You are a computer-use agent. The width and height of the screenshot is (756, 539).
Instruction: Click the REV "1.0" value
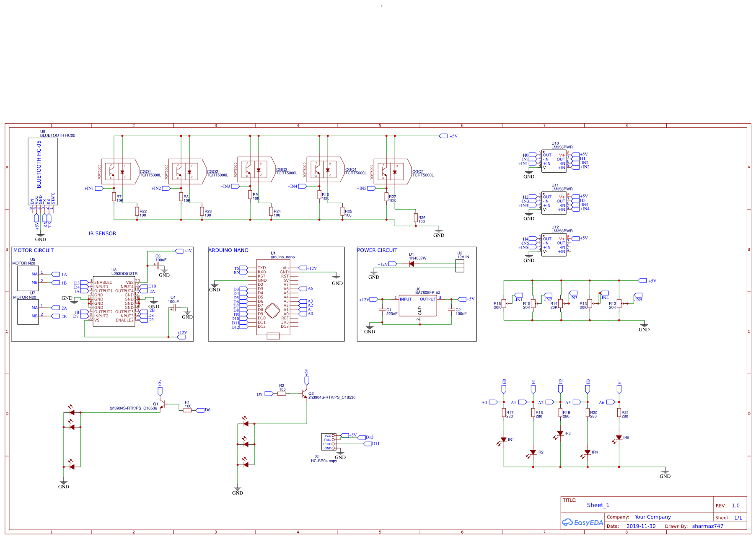735,505
